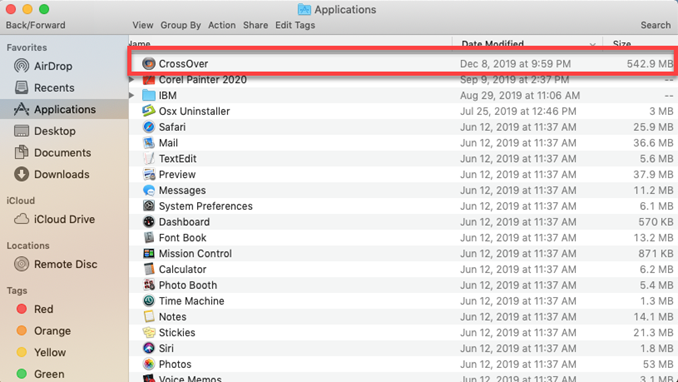Click the Downloads arrow icon in sidebar
678x382 pixels.
pos(21,174)
